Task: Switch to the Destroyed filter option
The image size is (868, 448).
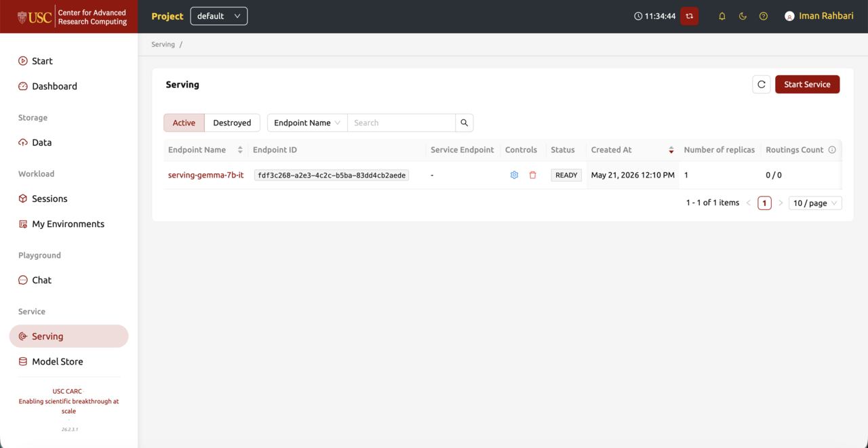Action: (232, 123)
